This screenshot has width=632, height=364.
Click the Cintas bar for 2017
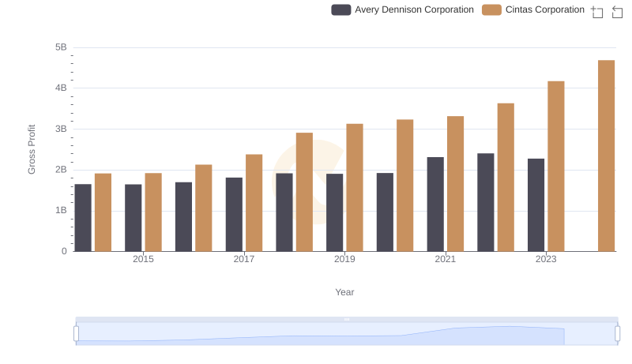(x=254, y=203)
